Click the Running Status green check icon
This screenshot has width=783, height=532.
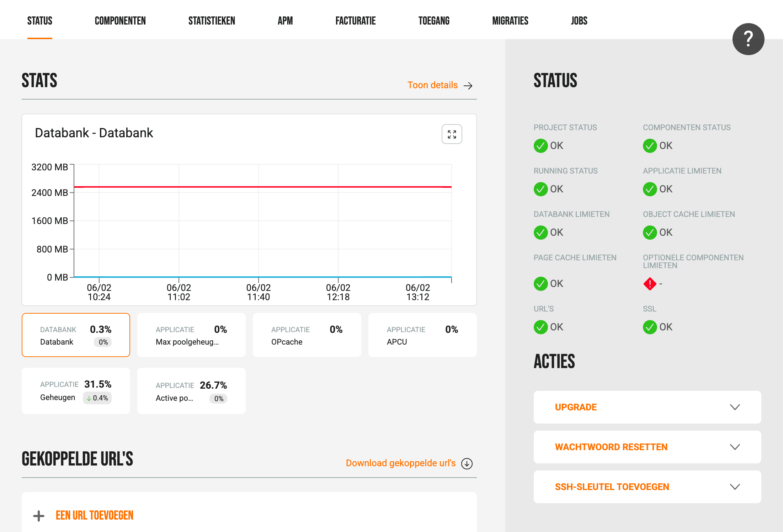(x=540, y=189)
